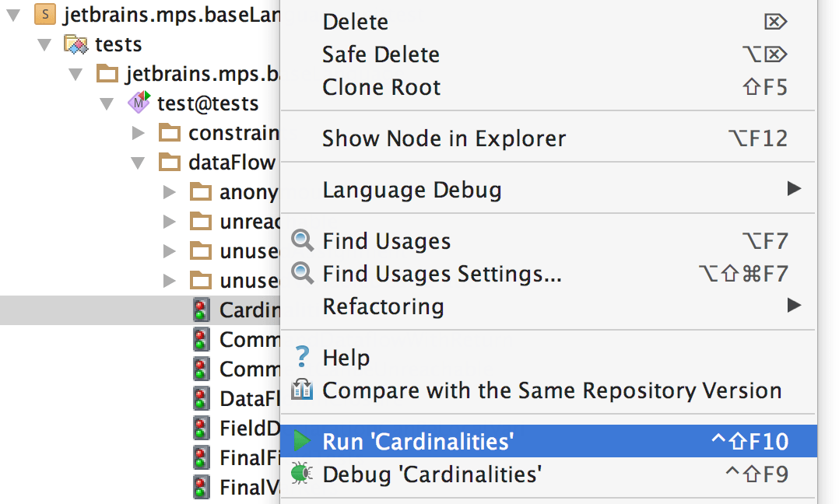Expand the constraints folder arrow
Image resolution: width=839 pixels, height=504 pixels.
tap(139, 133)
